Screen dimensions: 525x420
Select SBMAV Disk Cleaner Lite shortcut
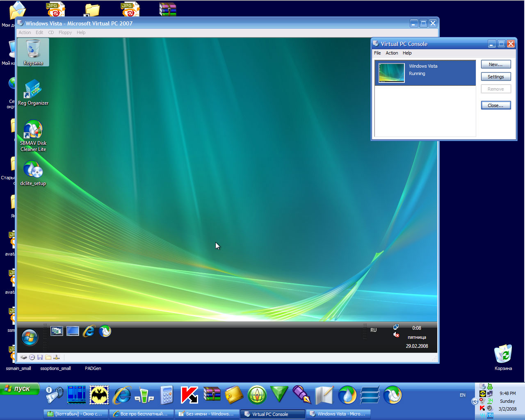coord(33,135)
